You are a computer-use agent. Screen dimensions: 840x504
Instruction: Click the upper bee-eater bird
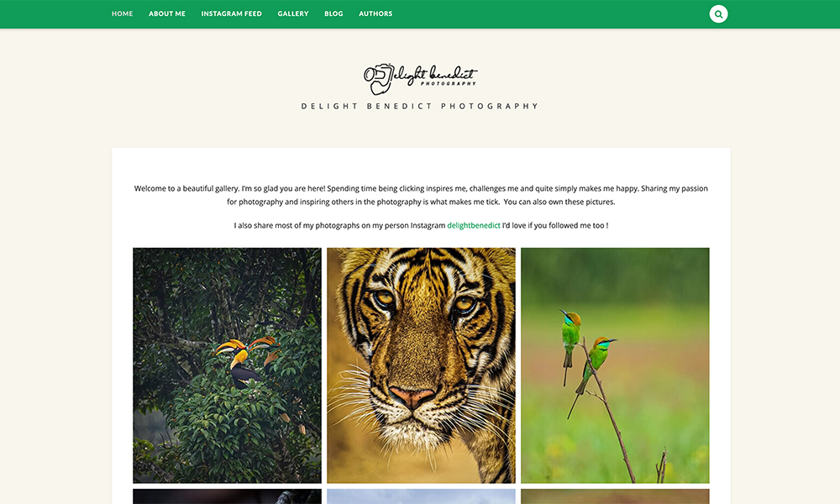point(570,336)
